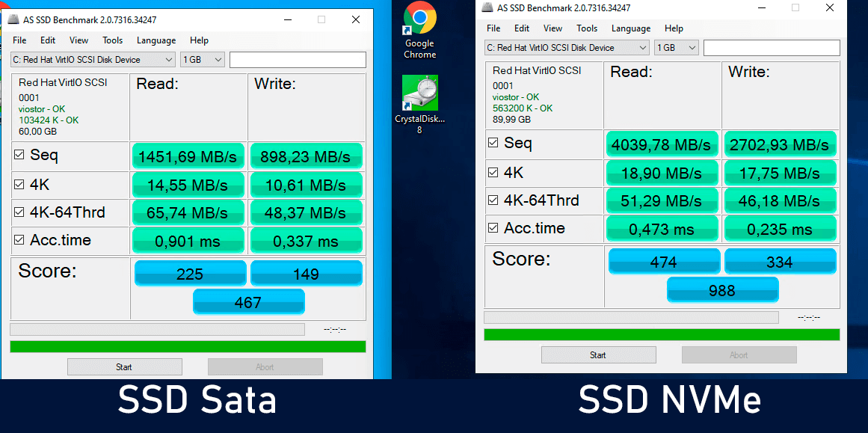Click the 4K-64Thrd write value 46,18 MB/s

(780, 200)
